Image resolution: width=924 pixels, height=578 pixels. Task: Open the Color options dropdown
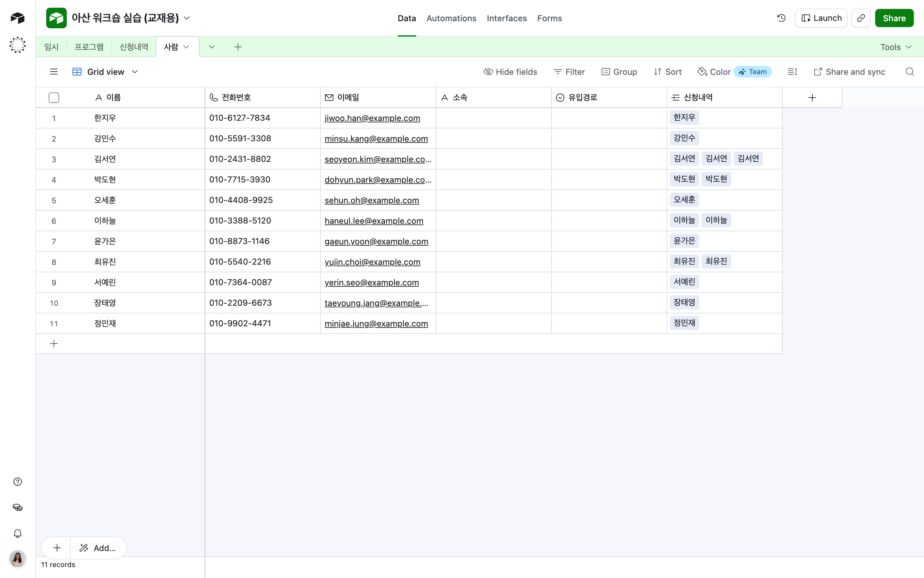point(714,72)
